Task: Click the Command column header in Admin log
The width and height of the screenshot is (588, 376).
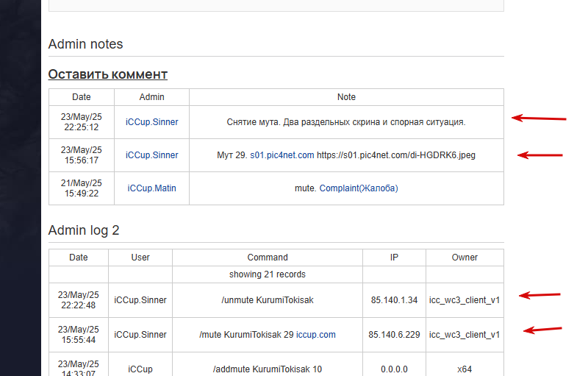Action: click(x=268, y=258)
